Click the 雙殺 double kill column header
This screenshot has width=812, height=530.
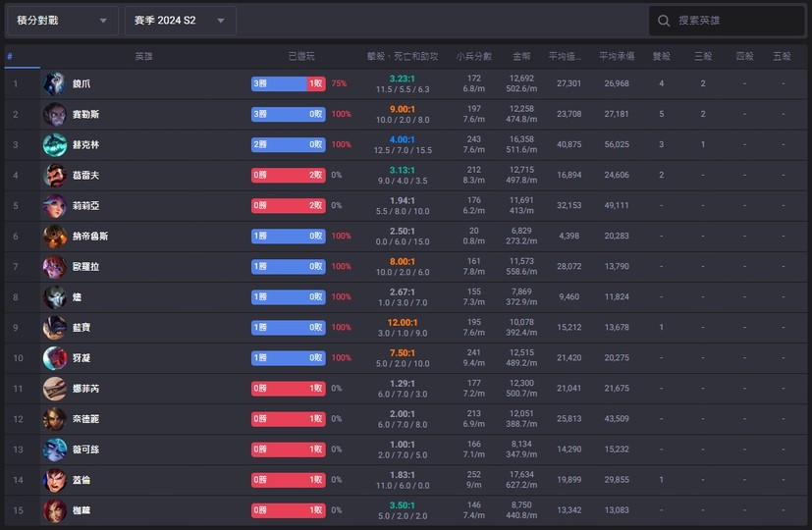point(662,57)
